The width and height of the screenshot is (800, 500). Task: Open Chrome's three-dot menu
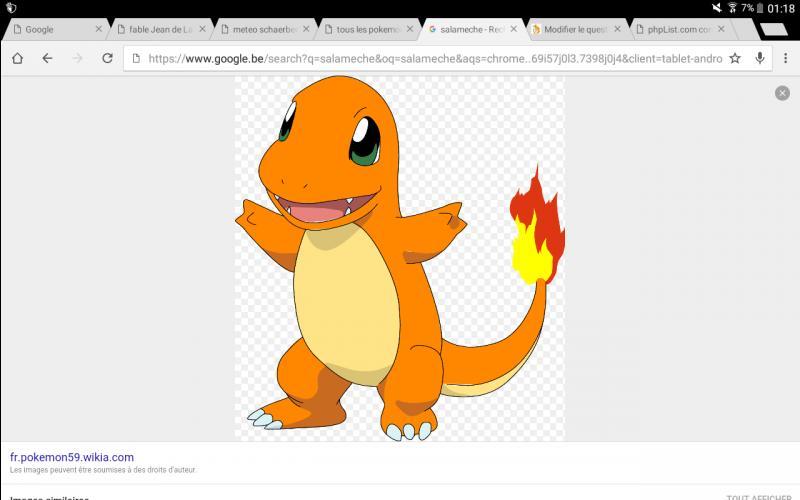(x=785, y=58)
